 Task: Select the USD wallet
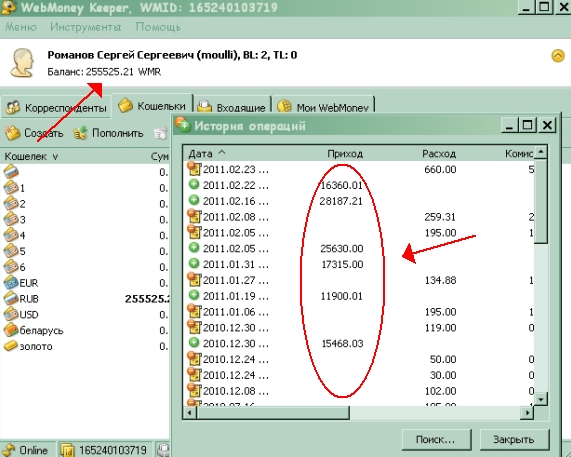[21, 315]
